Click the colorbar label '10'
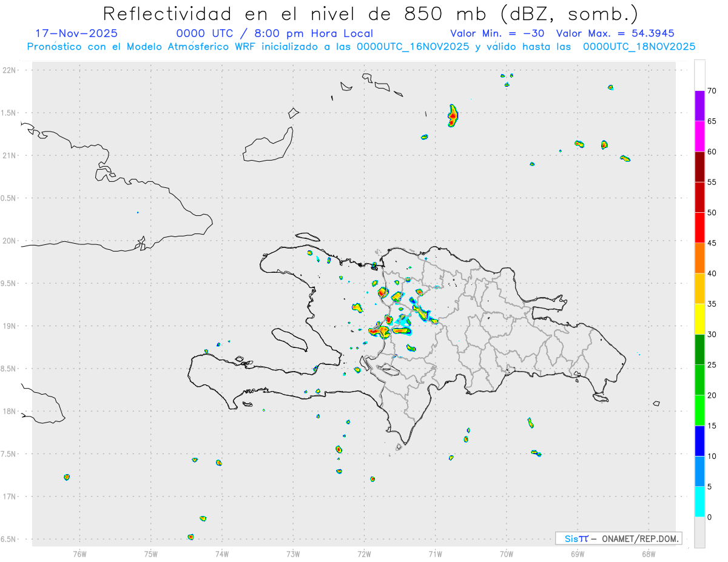Viewport: 728px width, 562px height. pyautogui.click(x=712, y=457)
